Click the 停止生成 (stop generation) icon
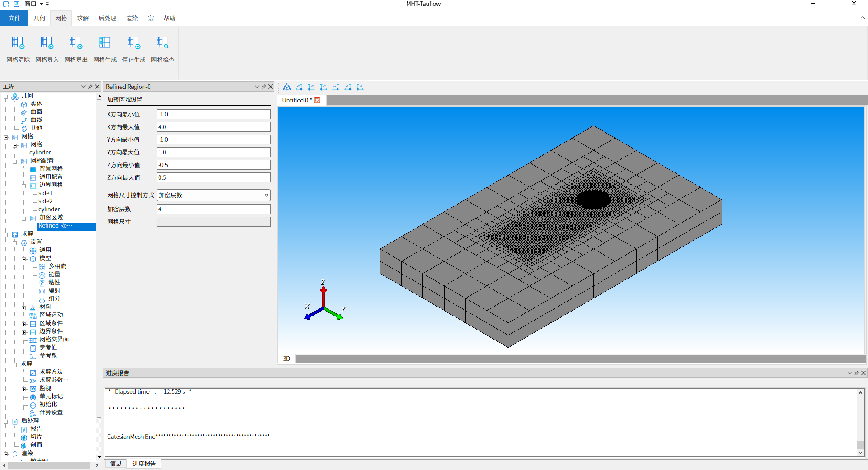Screen dimensions: 868x470 click(134, 43)
